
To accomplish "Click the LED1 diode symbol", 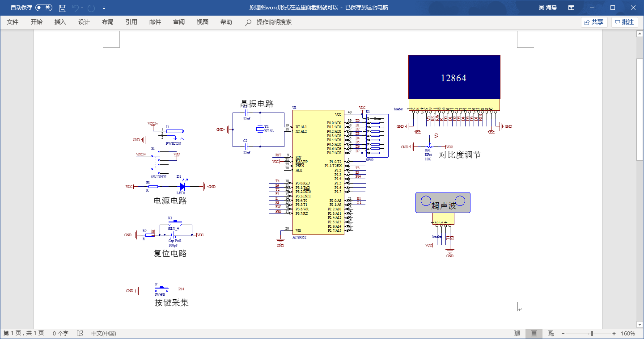I will (182, 186).
